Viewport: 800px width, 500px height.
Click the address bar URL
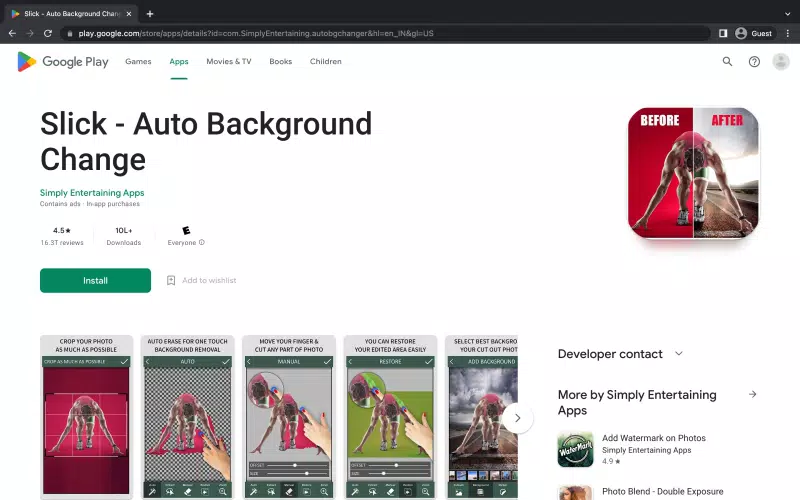point(256,33)
